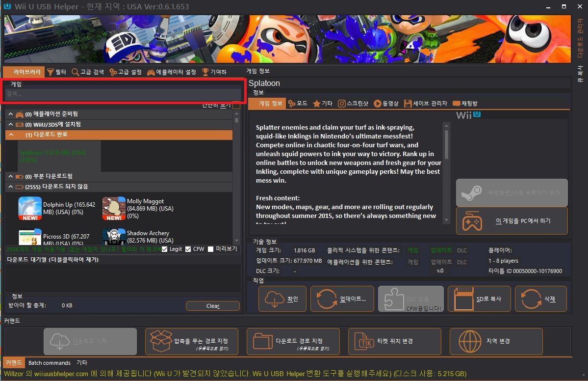Open 고급 검색 advanced search
588x381 pixels.
point(88,72)
